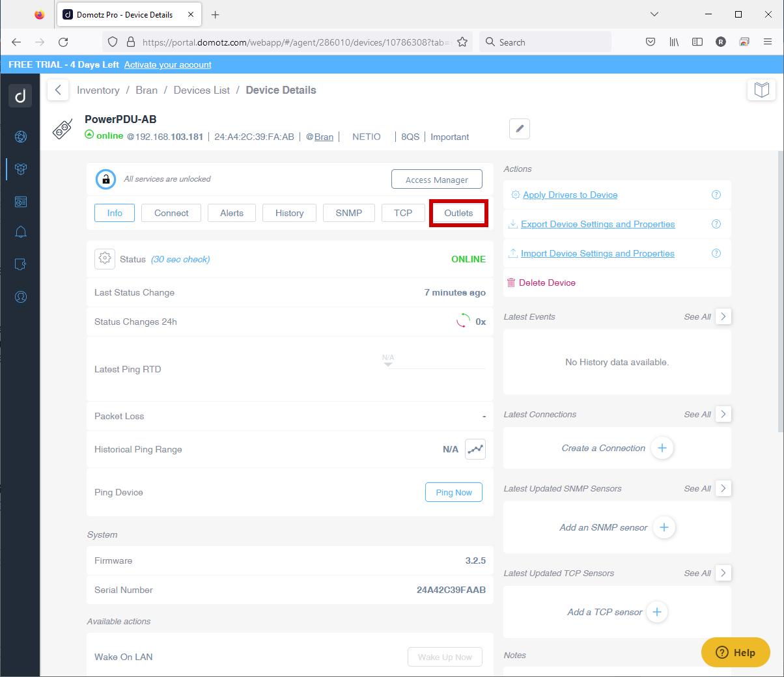Open the Historical Ping Range chart icon
784x677 pixels.
click(x=475, y=449)
